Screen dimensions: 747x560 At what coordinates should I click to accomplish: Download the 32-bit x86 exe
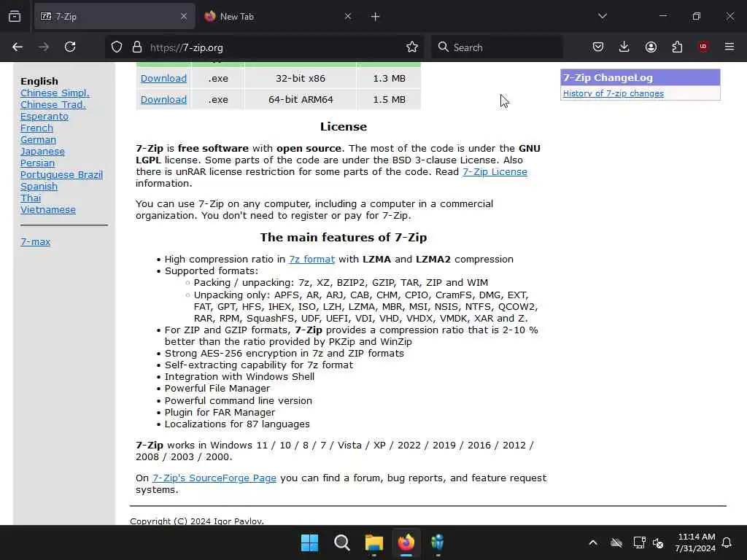(x=163, y=78)
